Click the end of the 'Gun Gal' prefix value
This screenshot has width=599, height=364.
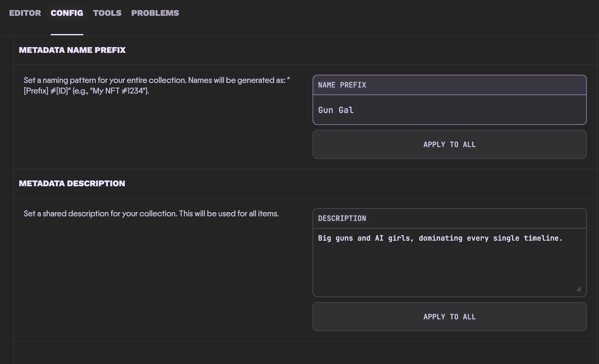click(x=354, y=110)
